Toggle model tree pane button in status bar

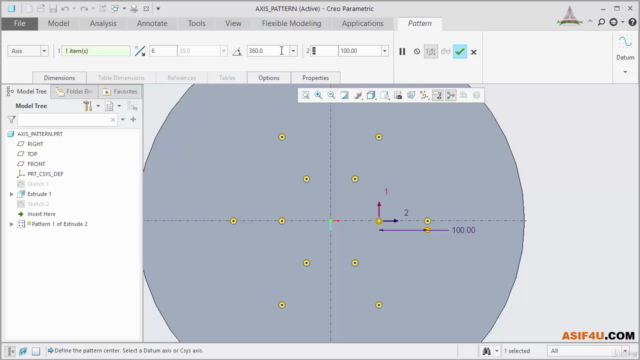tap(10, 351)
